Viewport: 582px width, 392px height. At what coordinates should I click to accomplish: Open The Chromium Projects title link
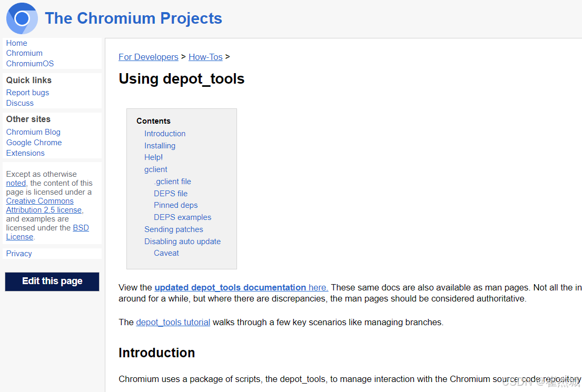(x=133, y=18)
